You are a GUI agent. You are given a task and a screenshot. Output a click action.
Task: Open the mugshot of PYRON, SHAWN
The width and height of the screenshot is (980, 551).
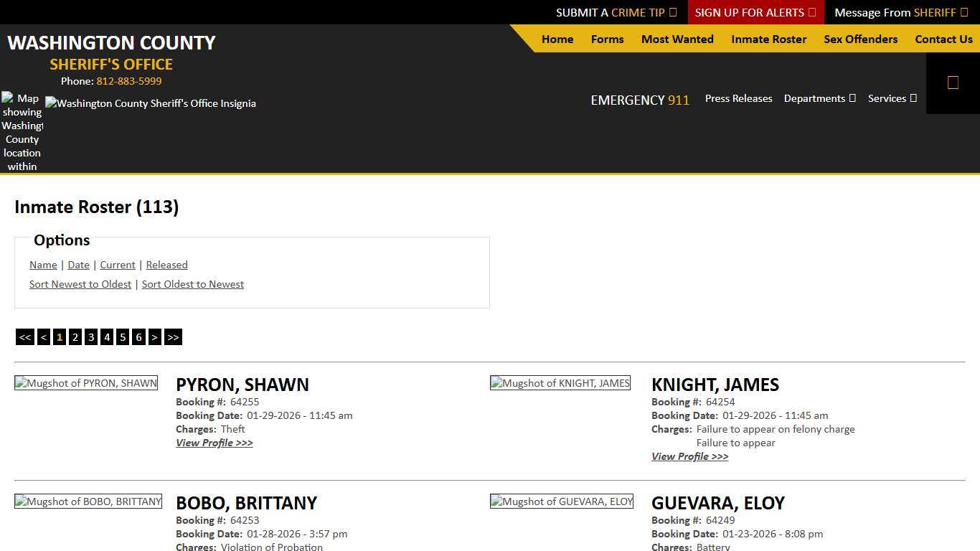coord(86,382)
